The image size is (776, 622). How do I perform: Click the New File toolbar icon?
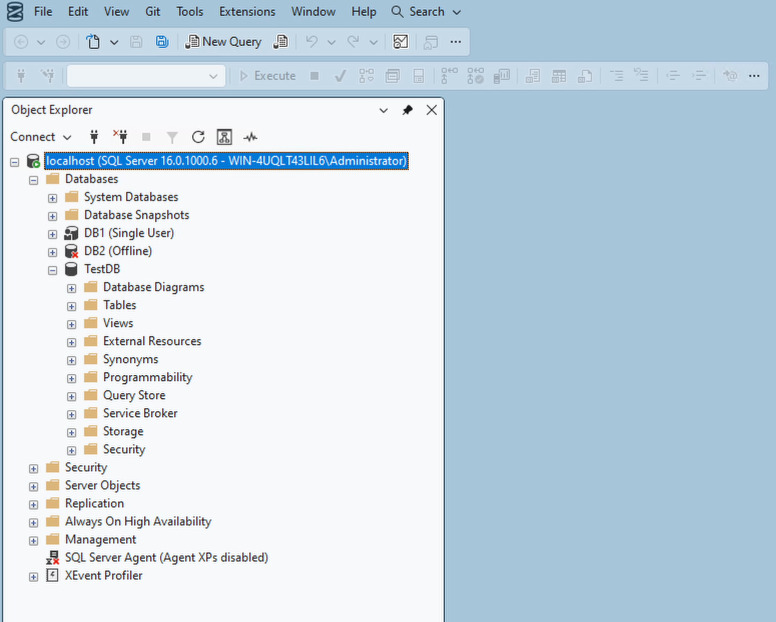point(93,42)
